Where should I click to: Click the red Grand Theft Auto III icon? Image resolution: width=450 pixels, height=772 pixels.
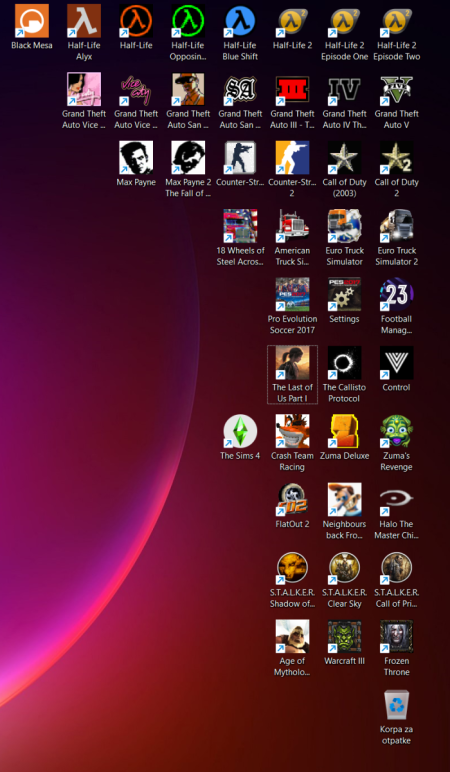(292, 89)
